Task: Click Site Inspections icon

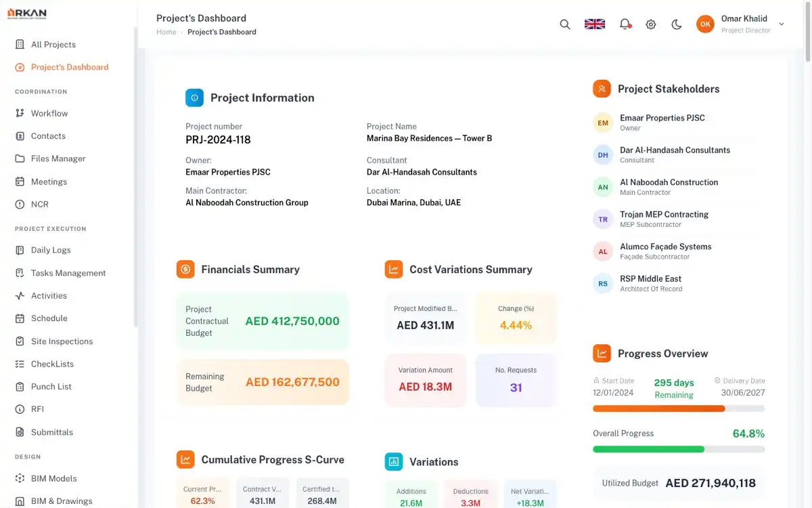Action: point(20,341)
